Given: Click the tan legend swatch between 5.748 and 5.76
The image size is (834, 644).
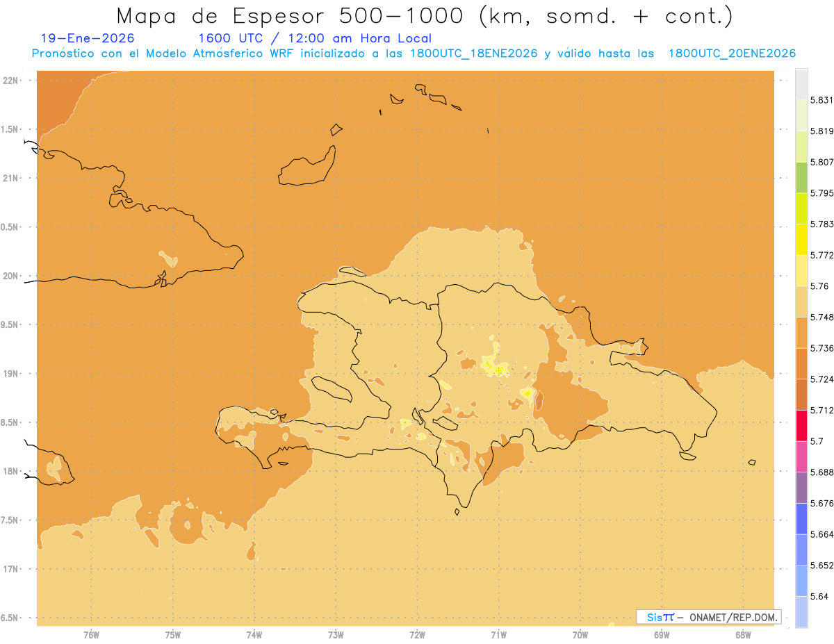Looking at the screenshot, I should (801, 302).
